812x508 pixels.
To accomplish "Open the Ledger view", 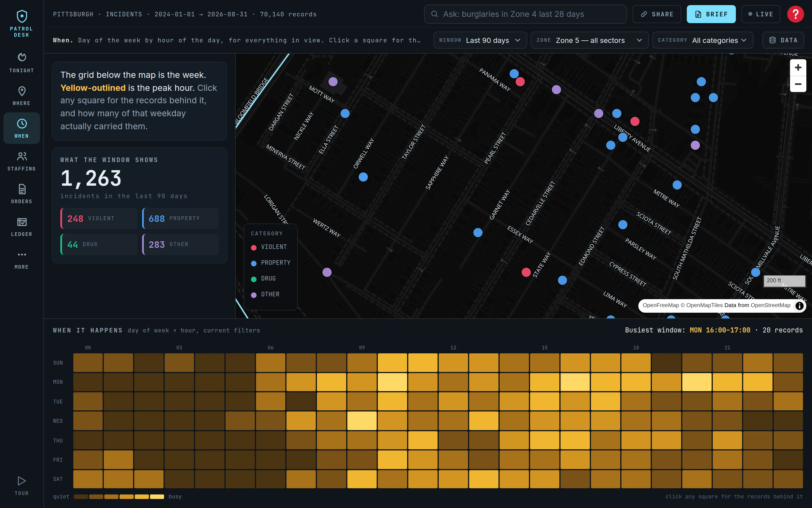I will (x=21, y=226).
